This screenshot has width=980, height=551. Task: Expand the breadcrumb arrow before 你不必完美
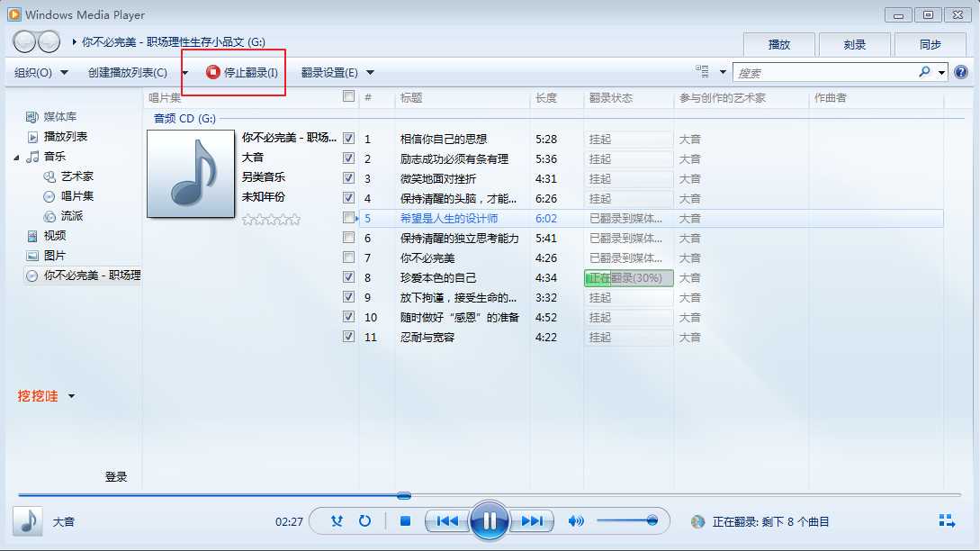click(x=74, y=42)
